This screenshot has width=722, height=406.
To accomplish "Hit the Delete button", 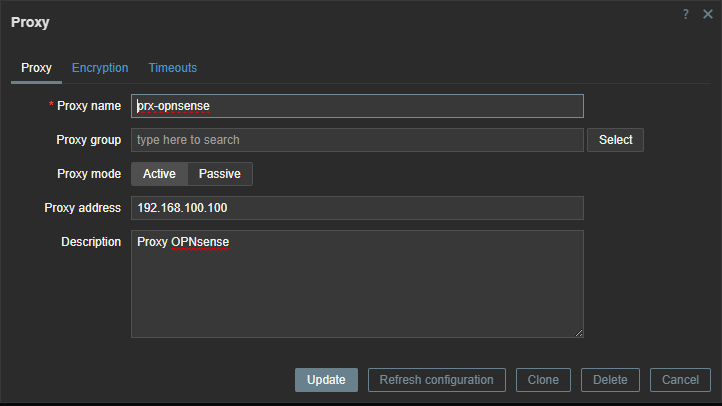I will pyautogui.click(x=610, y=380).
